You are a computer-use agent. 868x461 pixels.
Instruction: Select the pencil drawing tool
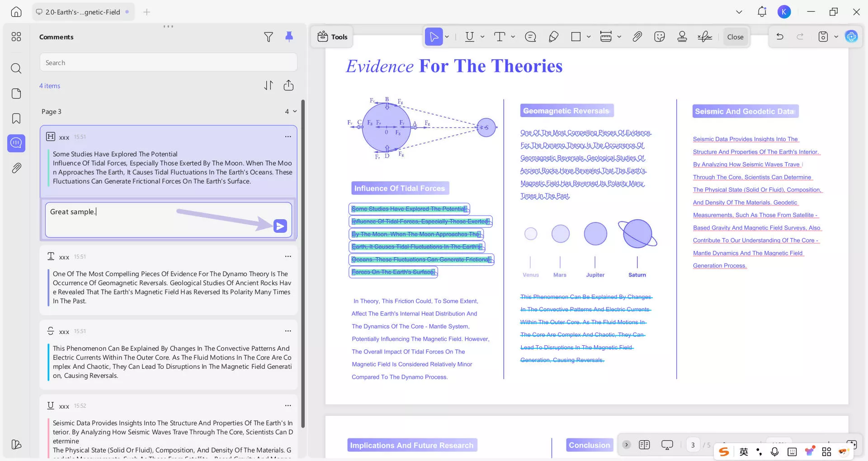[x=553, y=37]
